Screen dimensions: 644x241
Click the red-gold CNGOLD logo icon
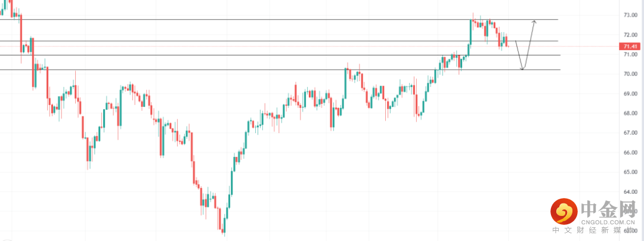click(x=562, y=211)
